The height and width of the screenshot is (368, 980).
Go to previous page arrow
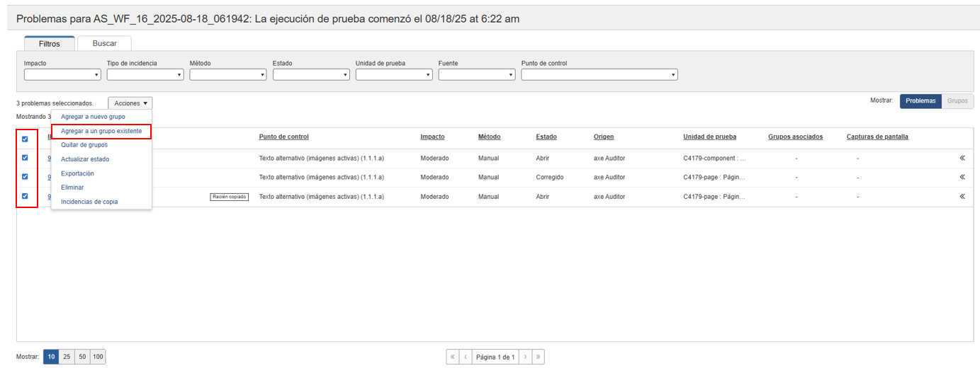click(466, 357)
